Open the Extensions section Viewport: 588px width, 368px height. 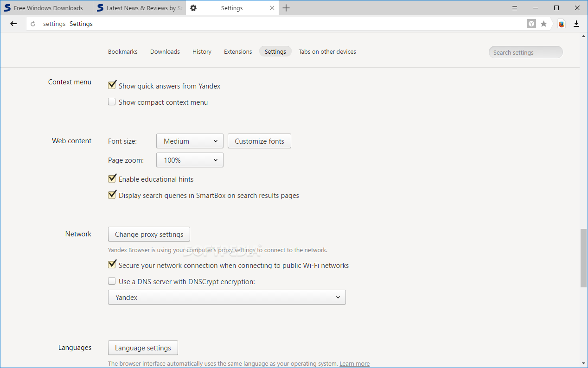coord(238,51)
